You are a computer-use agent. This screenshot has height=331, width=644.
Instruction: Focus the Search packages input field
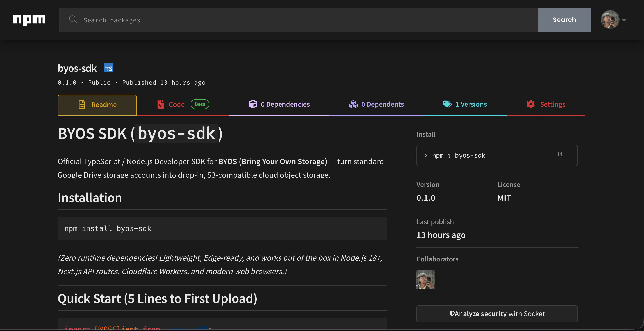tap(299, 20)
